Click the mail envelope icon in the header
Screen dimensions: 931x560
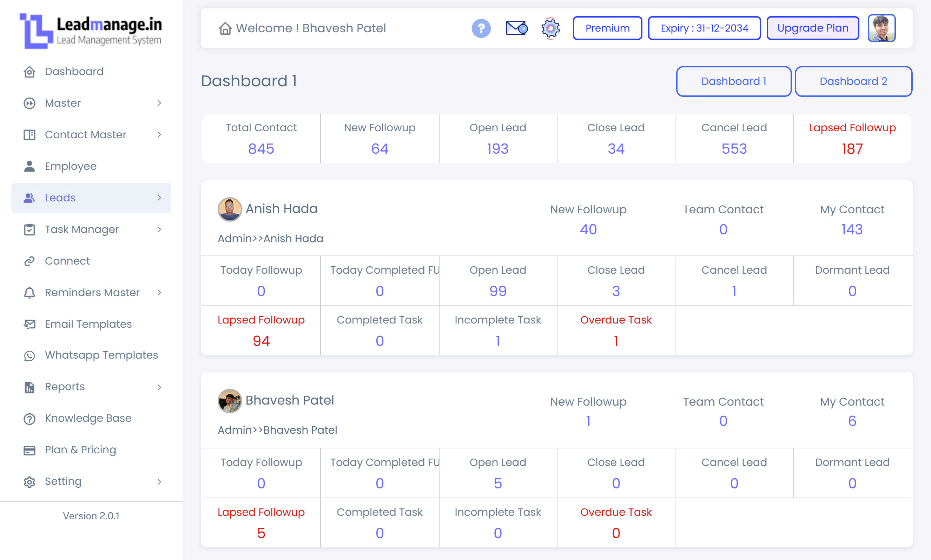(516, 28)
